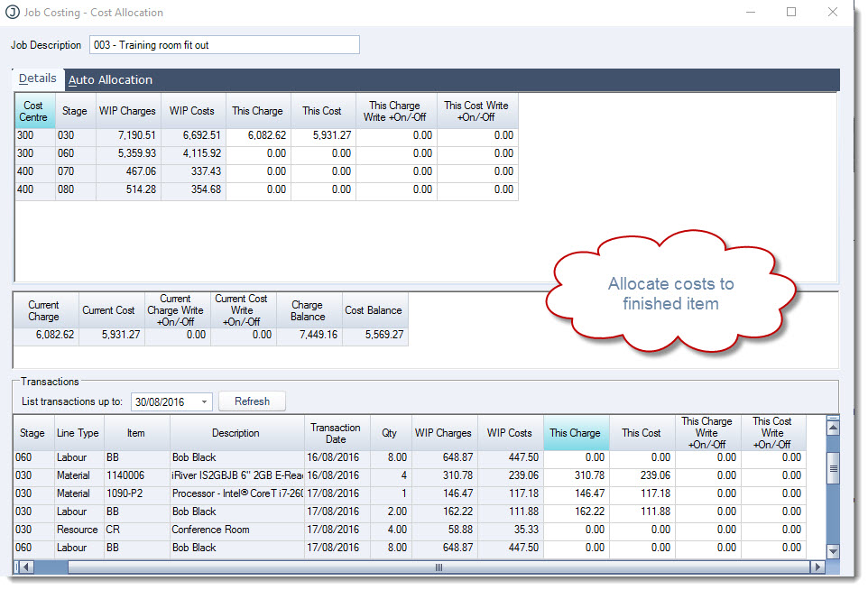Click the Job Description input field
Image resolution: width=868 pixels, height=590 pixels.
tap(224, 45)
